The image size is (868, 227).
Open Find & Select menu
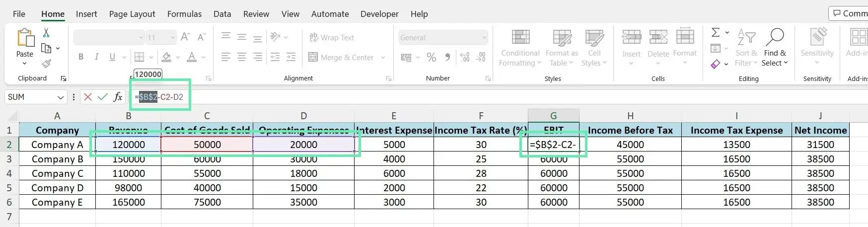coord(775,48)
